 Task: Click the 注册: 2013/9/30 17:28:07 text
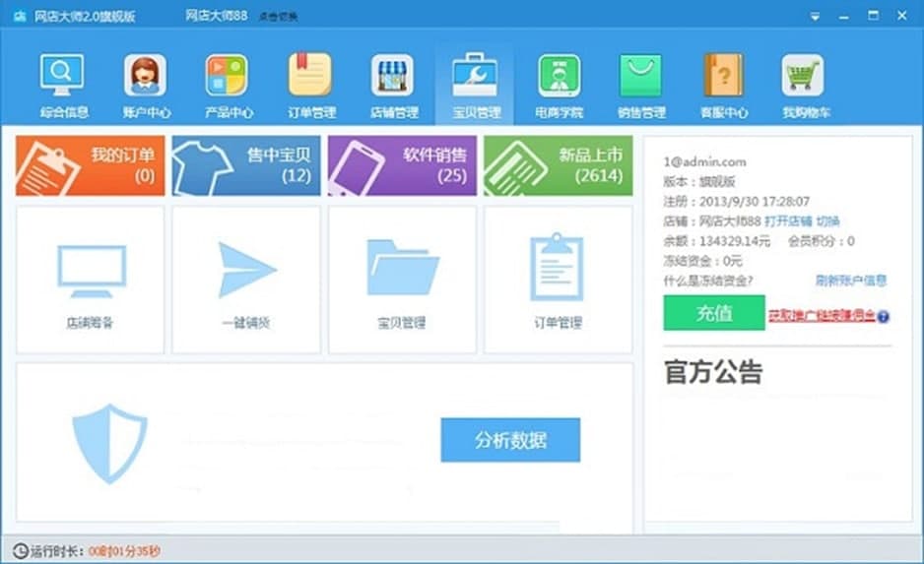[x=737, y=202]
